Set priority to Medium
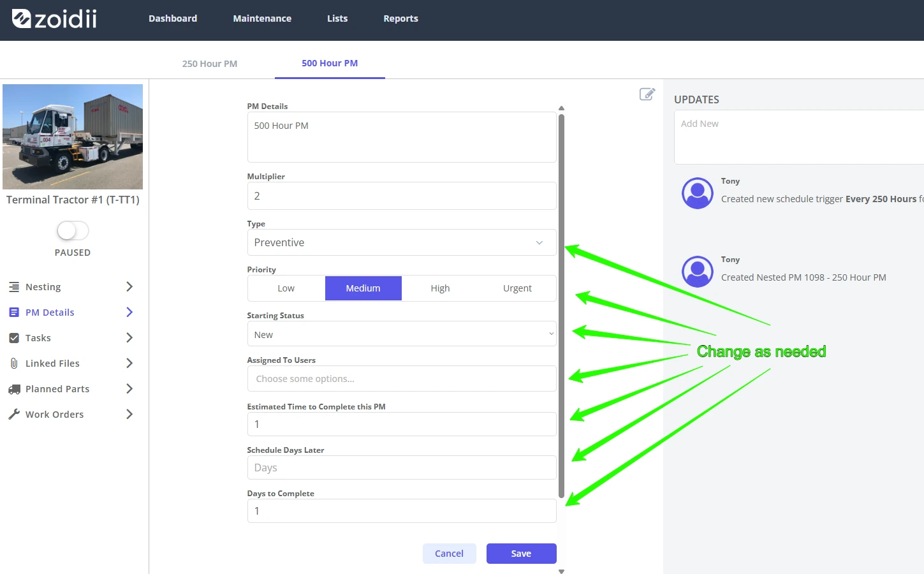The image size is (924, 574). (363, 288)
